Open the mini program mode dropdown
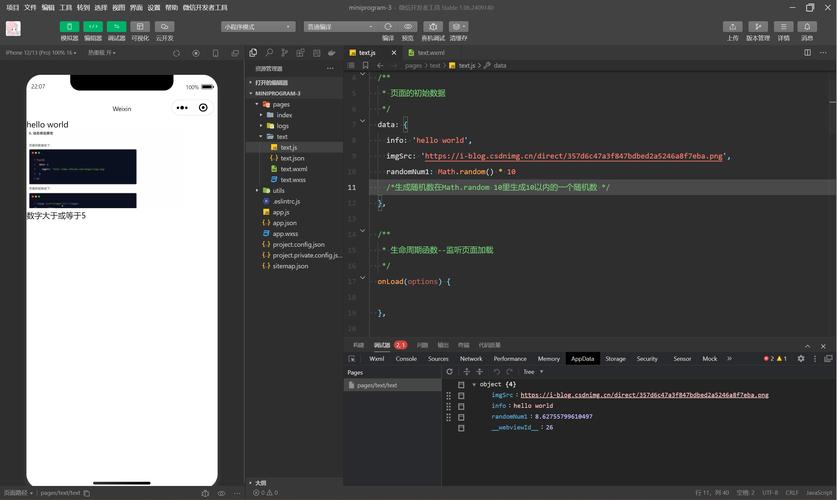837x500 pixels. click(258, 27)
